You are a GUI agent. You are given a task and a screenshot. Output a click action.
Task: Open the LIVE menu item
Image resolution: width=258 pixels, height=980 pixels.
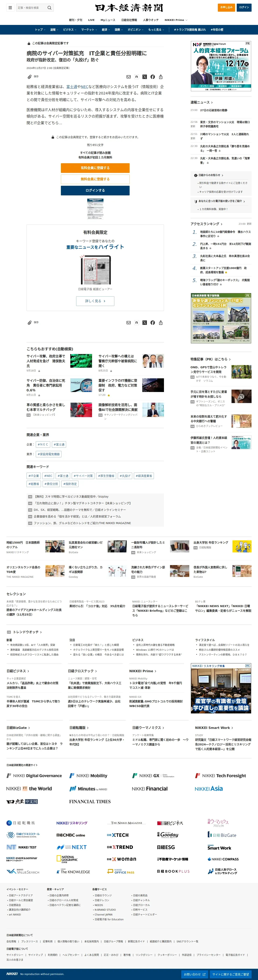click(x=91, y=20)
